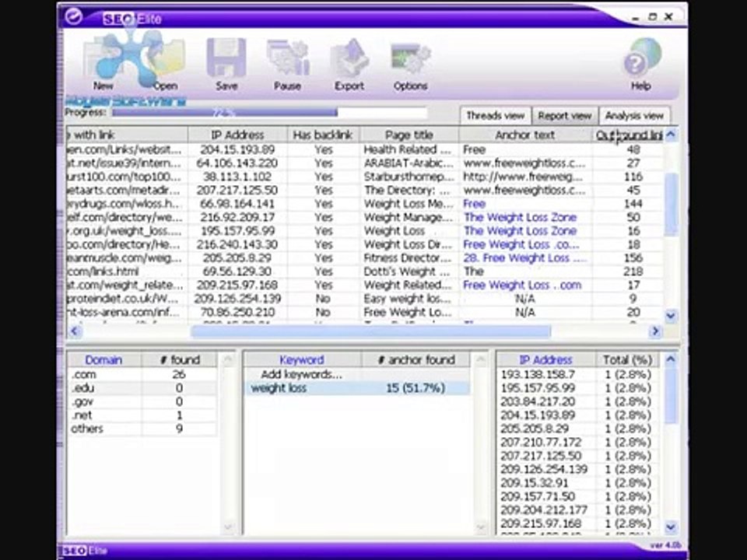This screenshot has height=560, width=747.
Task: Switch to the Analysis view tab
Action: click(634, 116)
